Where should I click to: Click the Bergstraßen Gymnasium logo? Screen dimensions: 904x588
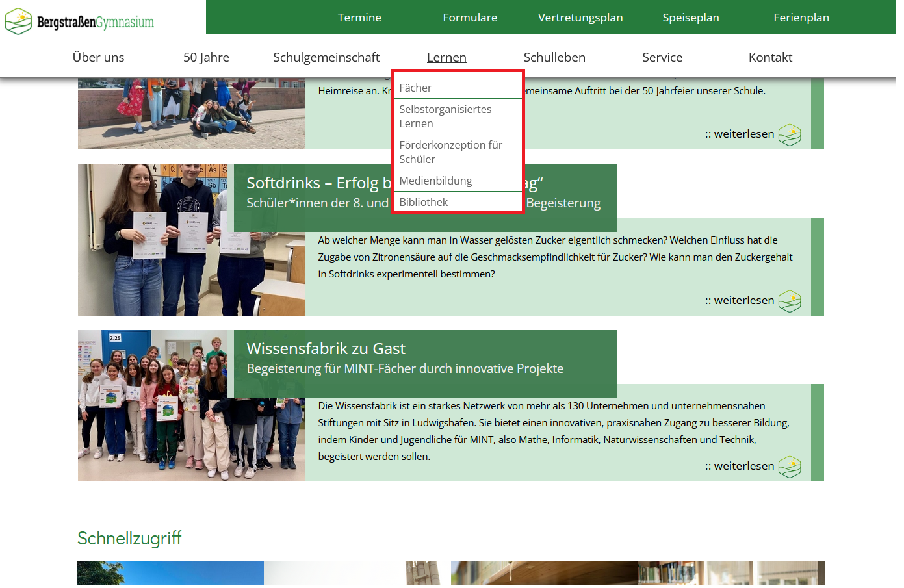[79, 21]
